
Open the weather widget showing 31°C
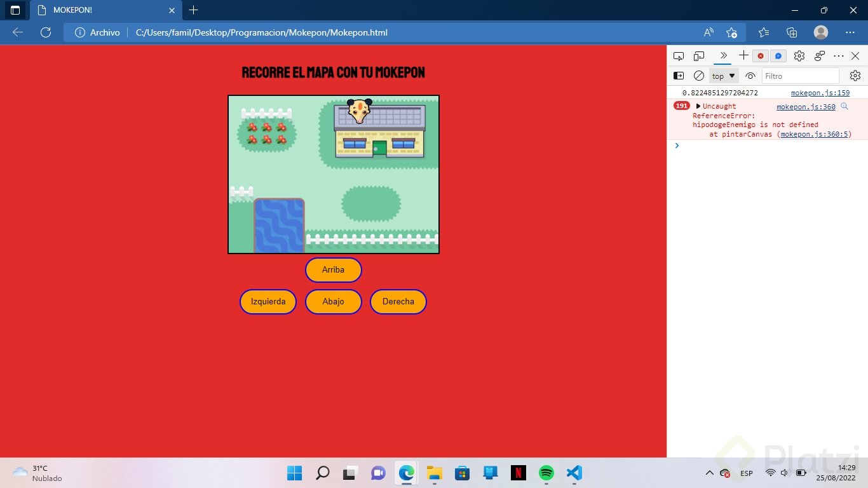tap(38, 473)
